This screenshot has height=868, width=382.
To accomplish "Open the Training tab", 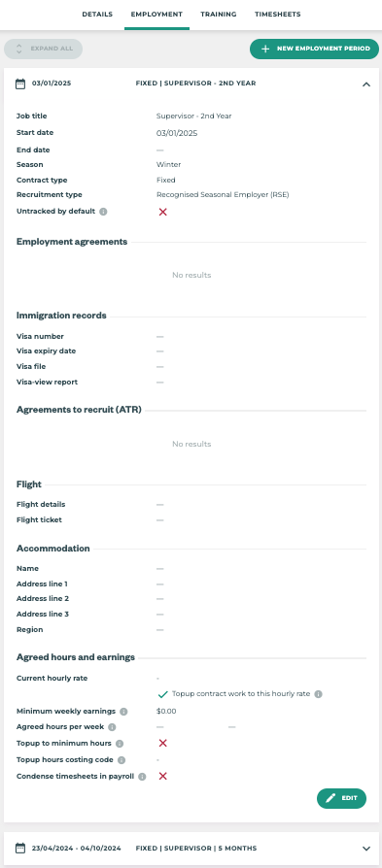I will pyautogui.click(x=219, y=15).
